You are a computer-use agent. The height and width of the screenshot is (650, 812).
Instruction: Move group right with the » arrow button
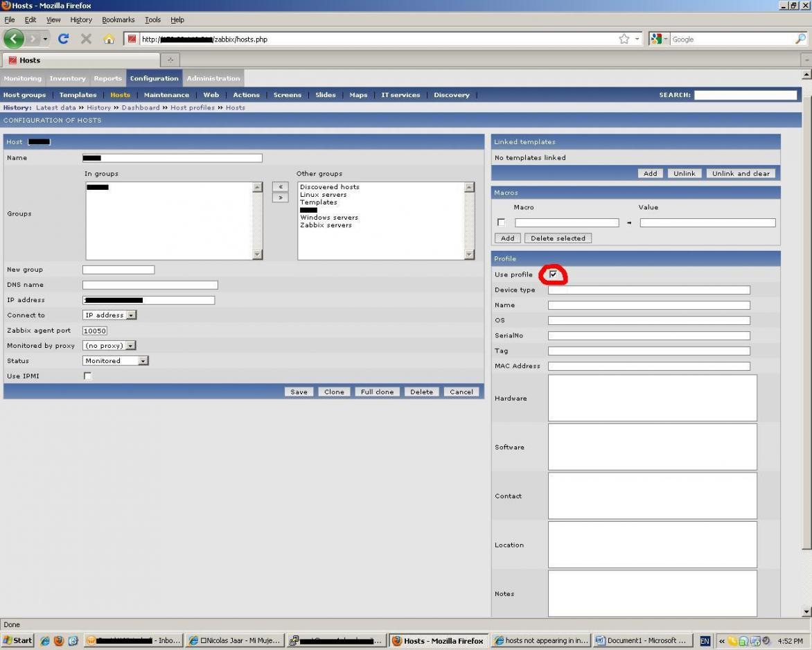point(280,197)
